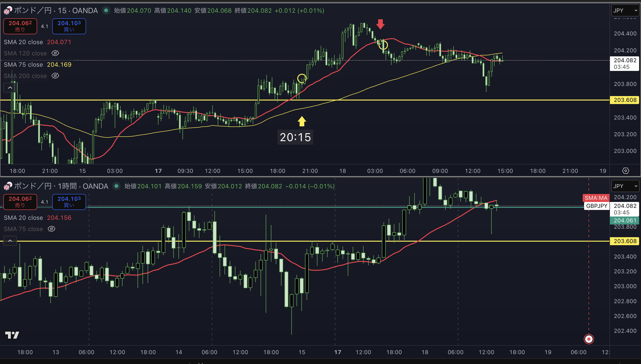Click the TradingView logo icon
The width and height of the screenshot is (641, 364).
point(12,335)
